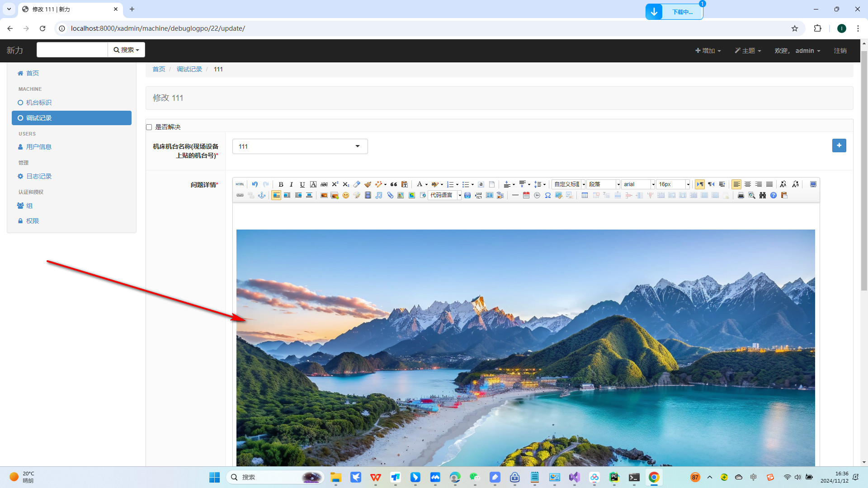
Task: Insert a blockquote
Action: point(394,184)
